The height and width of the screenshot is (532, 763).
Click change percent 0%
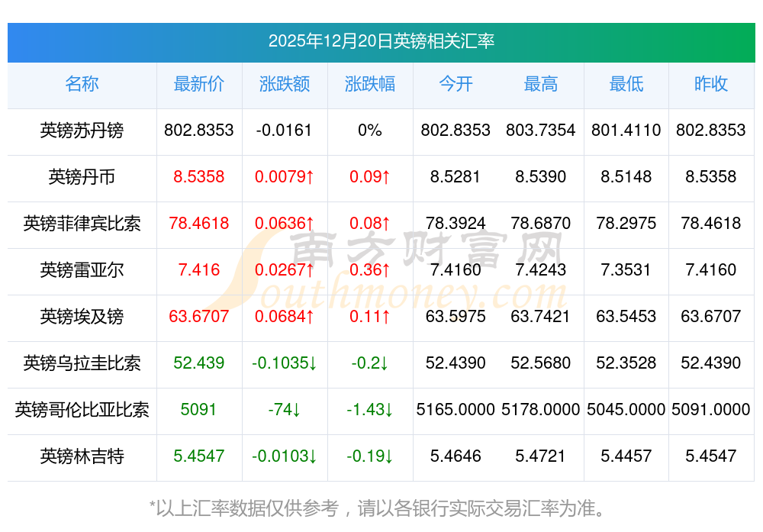(x=370, y=131)
